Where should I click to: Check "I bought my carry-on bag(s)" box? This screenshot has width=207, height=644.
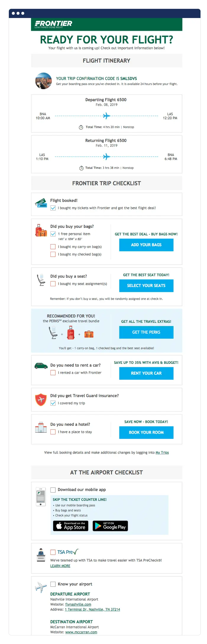click(x=53, y=247)
